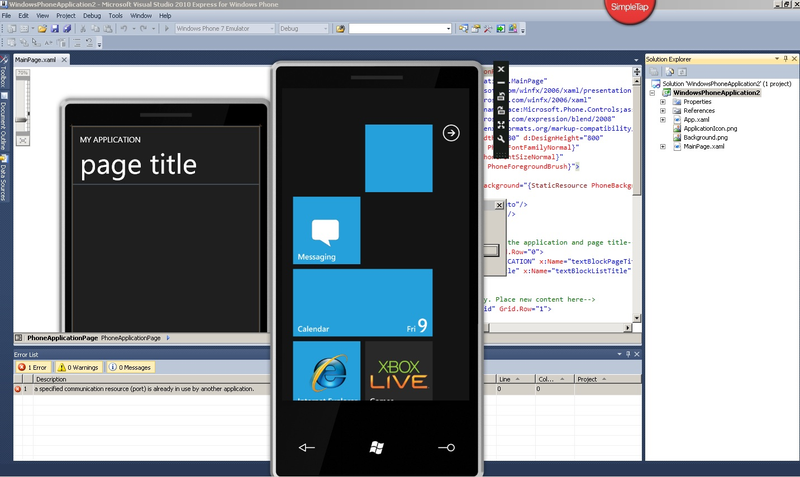Screen dimensions: 800x477
Task: Click the Open File folder icon
Action: click(x=43, y=29)
